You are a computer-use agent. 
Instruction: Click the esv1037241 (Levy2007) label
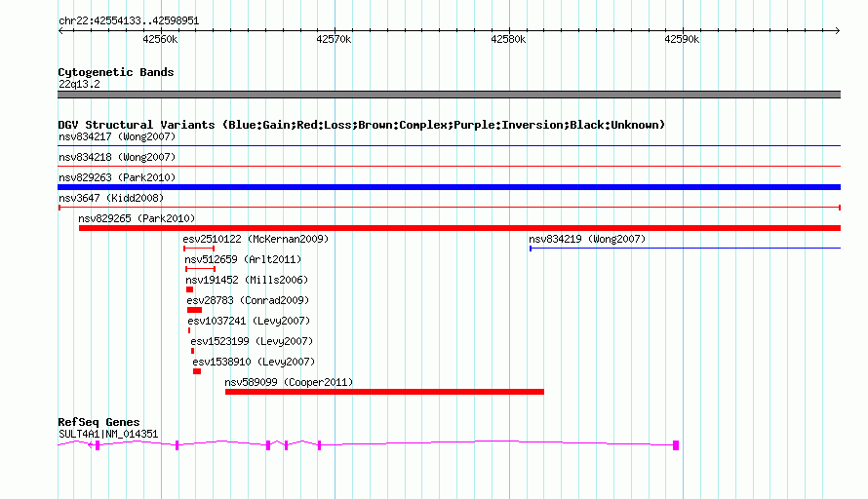pos(249,321)
